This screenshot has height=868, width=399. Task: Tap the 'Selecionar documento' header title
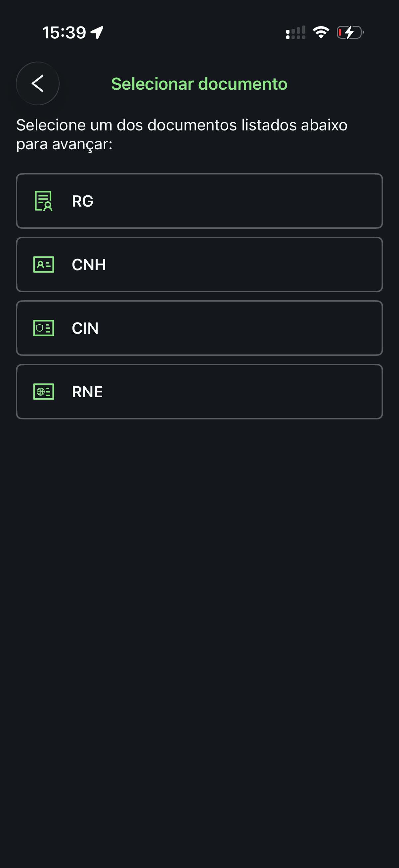coord(199,84)
